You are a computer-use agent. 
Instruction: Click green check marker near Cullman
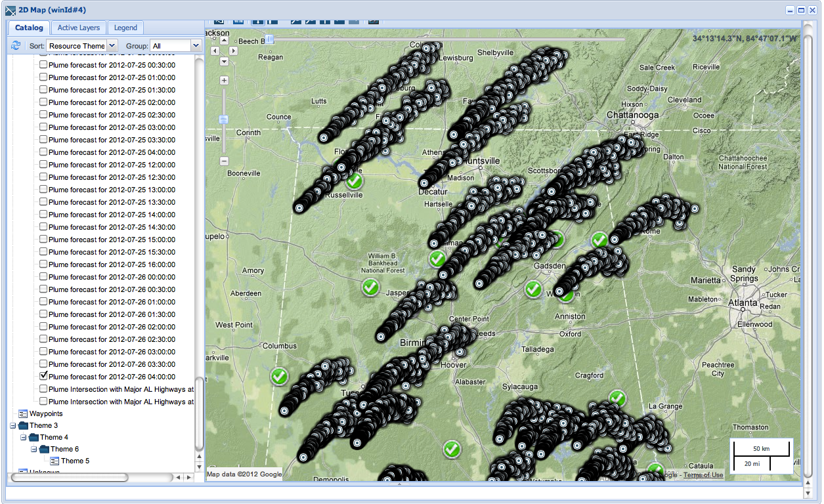(437, 259)
